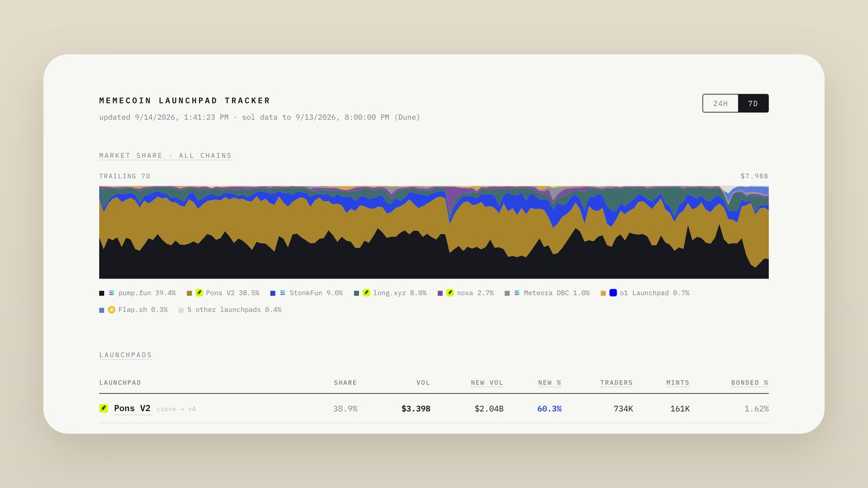Image resolution: width=868 pixels, height=488 pixels.
Task: Click the Meteora DBC chain icon in legend
Action: 517,293
